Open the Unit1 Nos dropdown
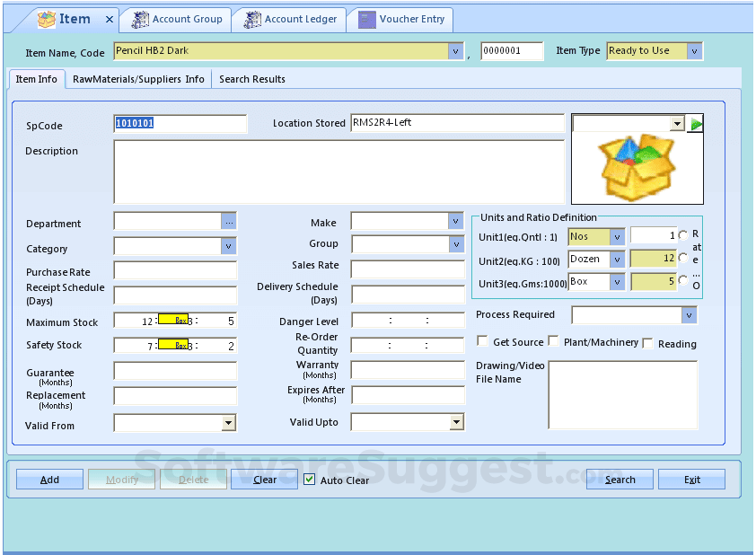 tap(617, 236)
